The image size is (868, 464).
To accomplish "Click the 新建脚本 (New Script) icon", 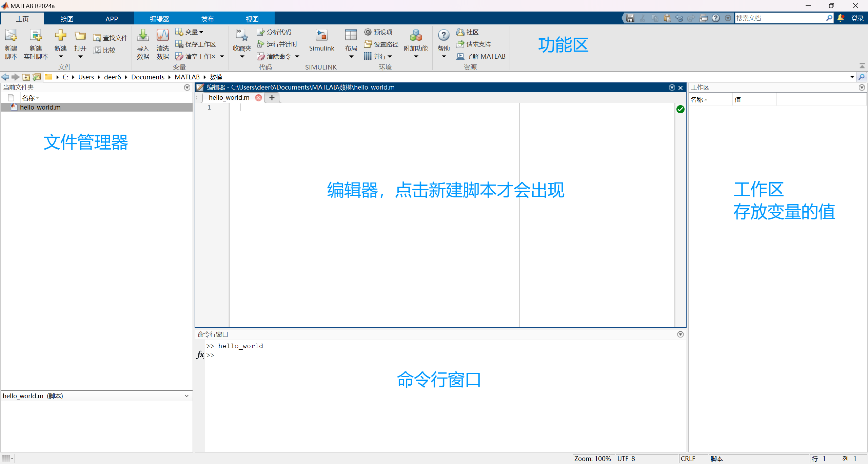I will (11, 43).
